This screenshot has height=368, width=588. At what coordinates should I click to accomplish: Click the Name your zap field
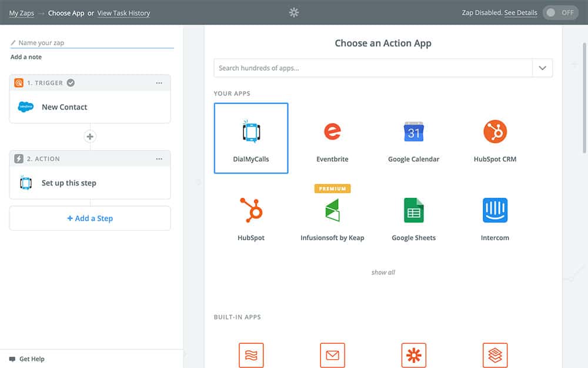[94, 43]
